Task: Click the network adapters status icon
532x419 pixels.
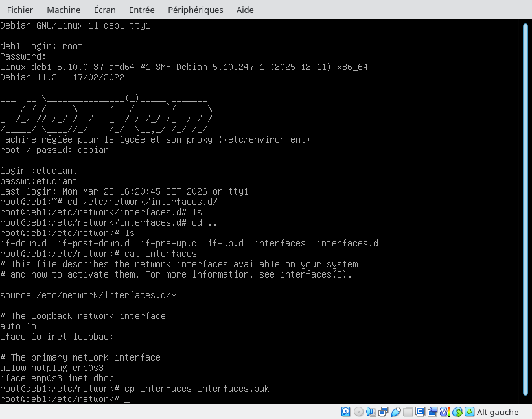Action: tap(382, 412)
